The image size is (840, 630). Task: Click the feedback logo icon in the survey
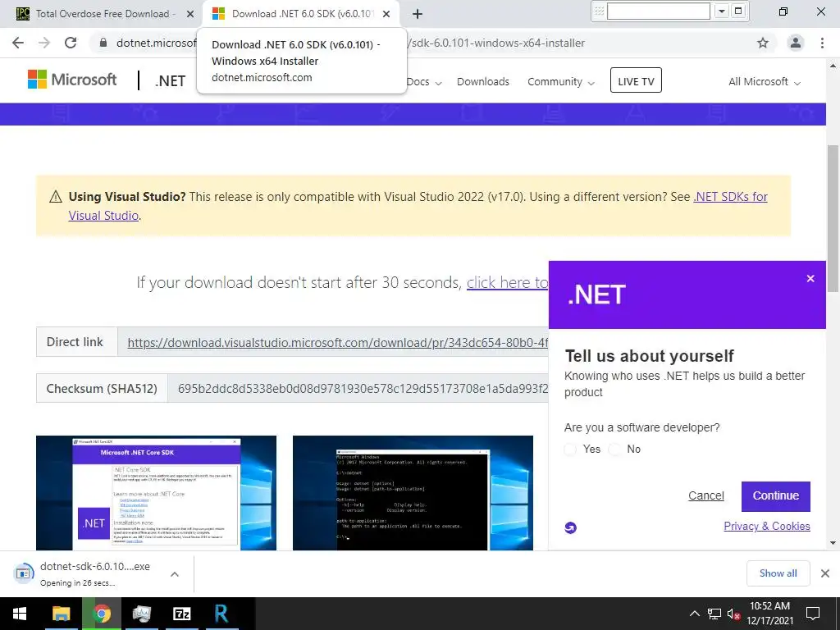(x=571, y=527)
